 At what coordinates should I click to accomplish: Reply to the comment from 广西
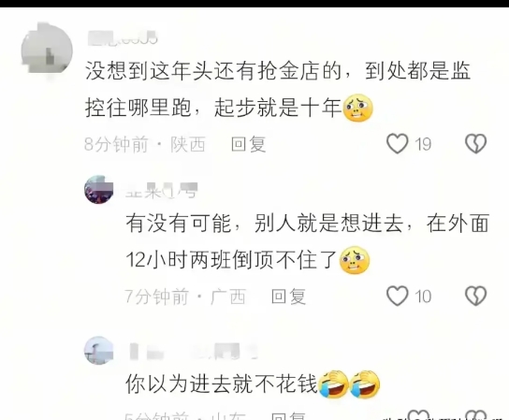(288, 297)
